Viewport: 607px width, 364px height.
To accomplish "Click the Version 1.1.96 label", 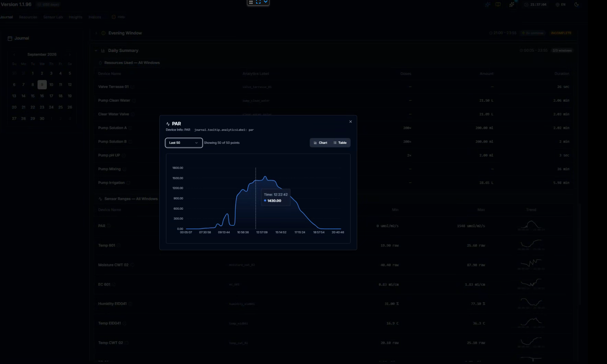I will tap(16, 4).
